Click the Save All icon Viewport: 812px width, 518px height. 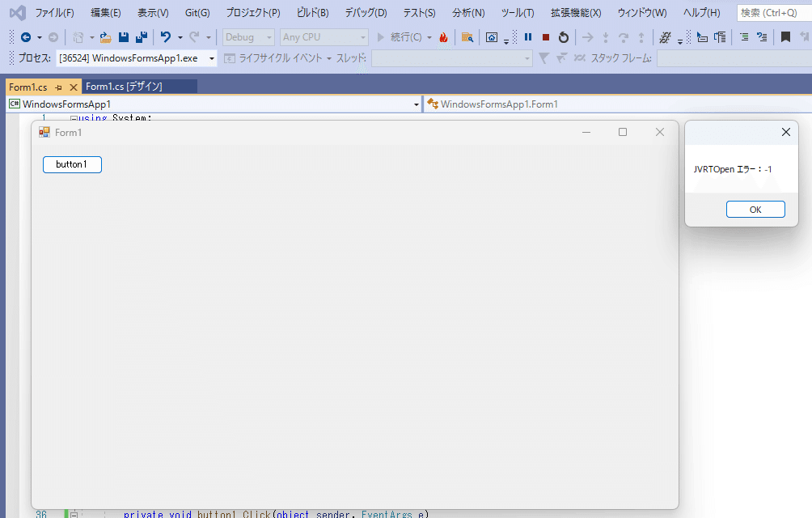coord(142,37)
